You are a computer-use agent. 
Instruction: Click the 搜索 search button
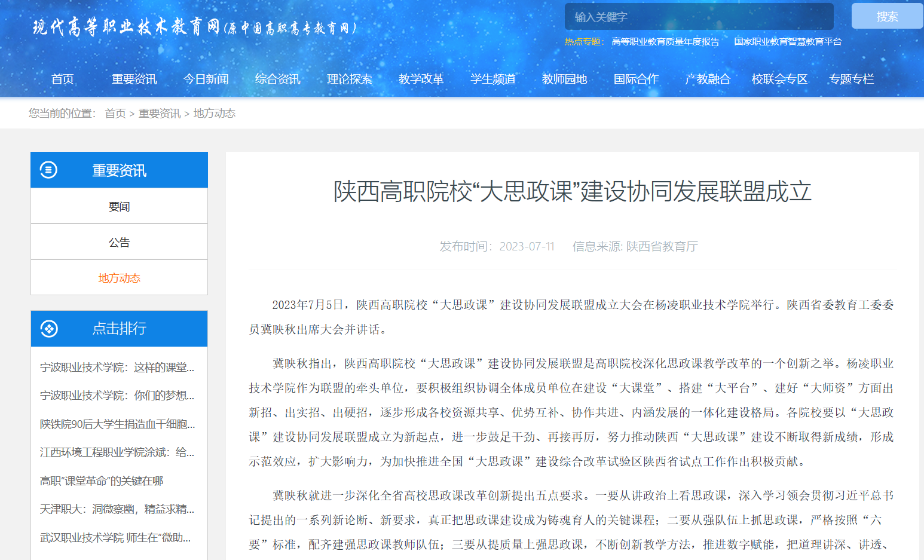click(x=887, y=17)
